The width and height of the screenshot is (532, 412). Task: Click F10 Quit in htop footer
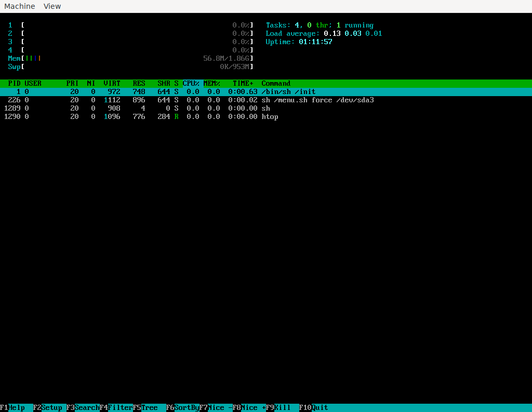click(x=313, y=408)
